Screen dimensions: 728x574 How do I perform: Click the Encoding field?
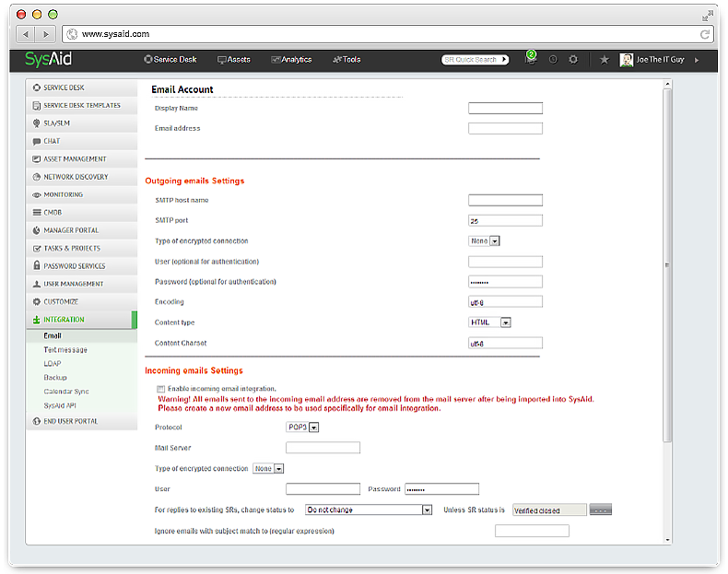[505, 302]
